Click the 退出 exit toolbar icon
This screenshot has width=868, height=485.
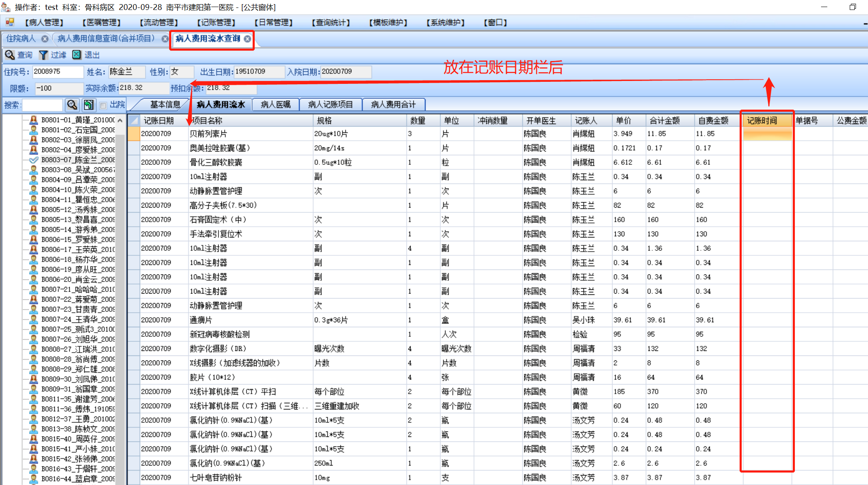click(x=77, y=55)
